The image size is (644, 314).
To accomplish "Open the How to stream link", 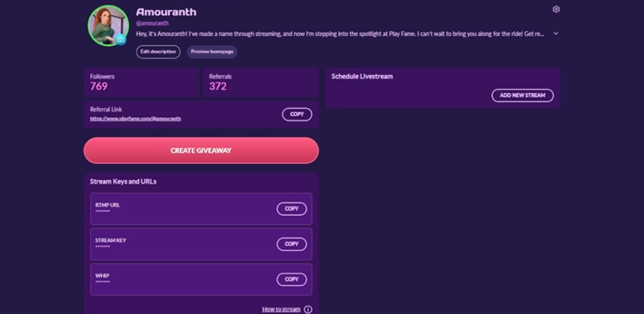I will tap(281, 310).
